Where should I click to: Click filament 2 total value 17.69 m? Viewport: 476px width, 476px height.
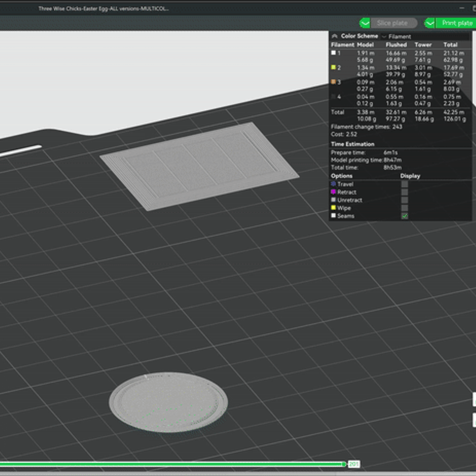point(454,68)
